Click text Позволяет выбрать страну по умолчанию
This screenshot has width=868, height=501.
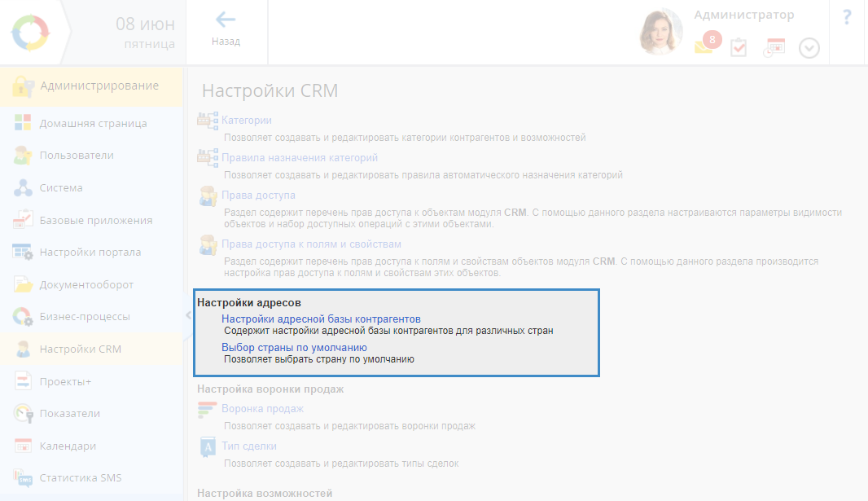coord(319,359)
